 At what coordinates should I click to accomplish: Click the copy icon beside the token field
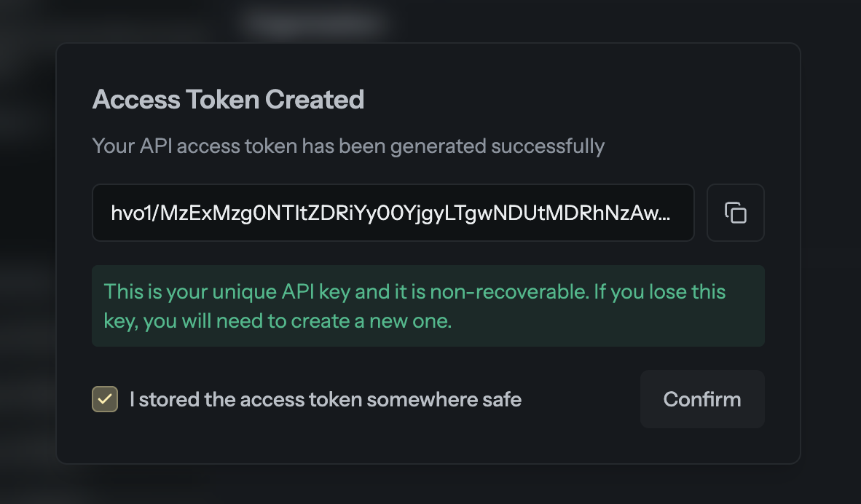point(735,213)
